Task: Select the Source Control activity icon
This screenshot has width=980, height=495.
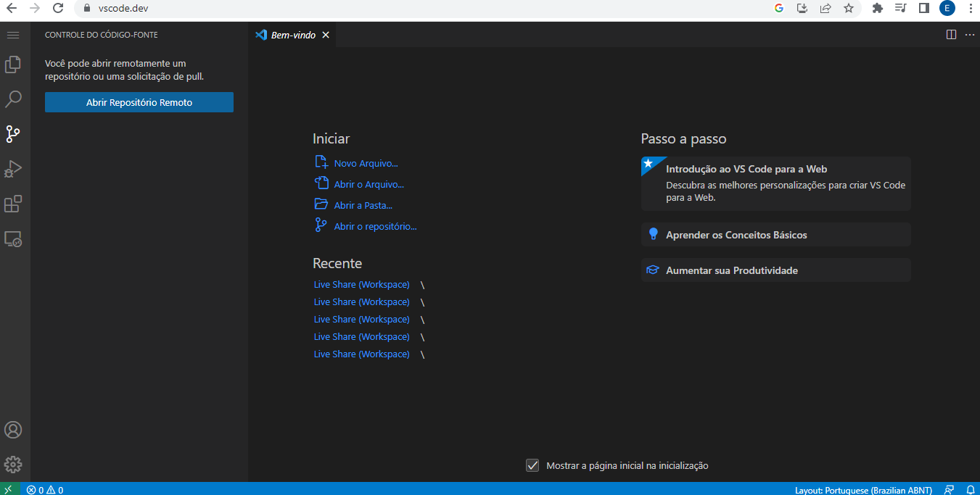Action: [x=13, y=134]
